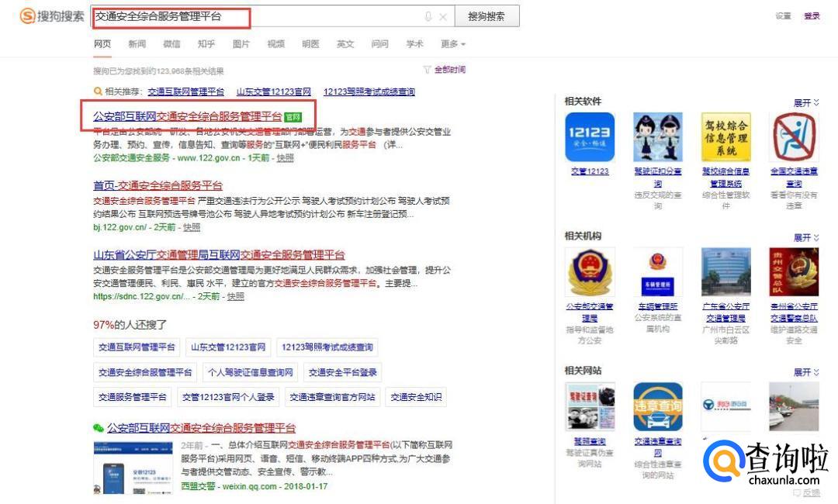Expand the 相关软件 section
This screenshot has width=838, height=504.
click(805, 102)
